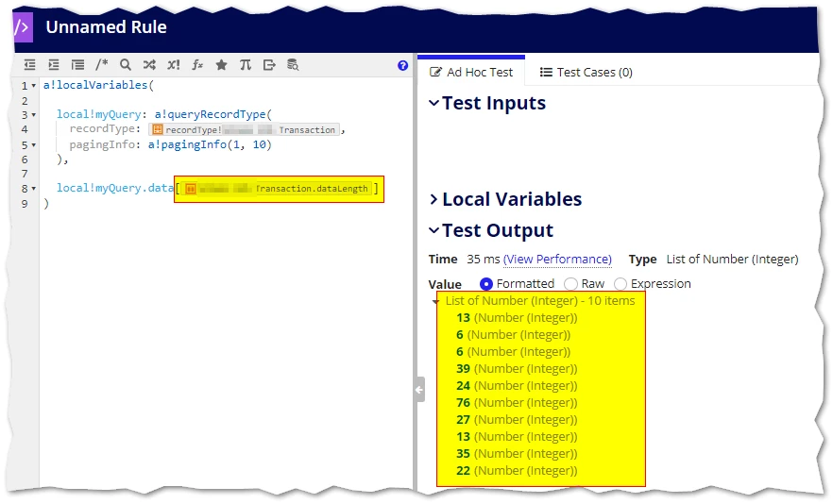The height and width of the screenshot is (504, 833).
Task: Collapse the Test Inputs section
Action: (x=434, y=103)
